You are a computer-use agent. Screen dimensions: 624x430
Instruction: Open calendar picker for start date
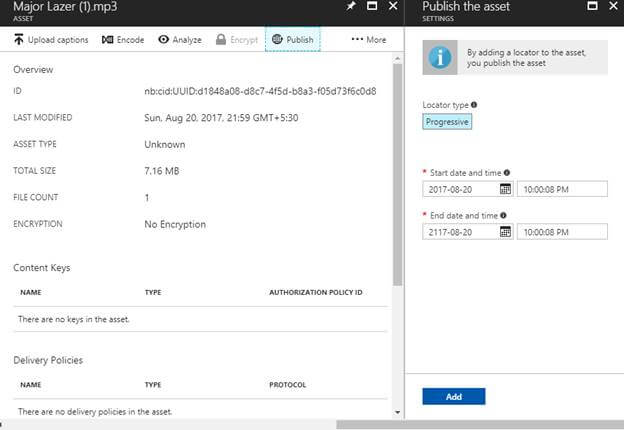pyautogui.click(x=505, y=189)
